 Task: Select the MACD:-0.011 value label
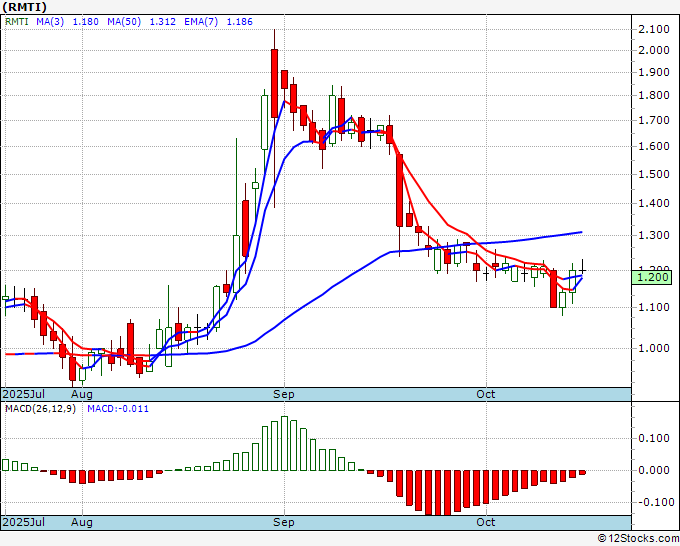point(118,409)
